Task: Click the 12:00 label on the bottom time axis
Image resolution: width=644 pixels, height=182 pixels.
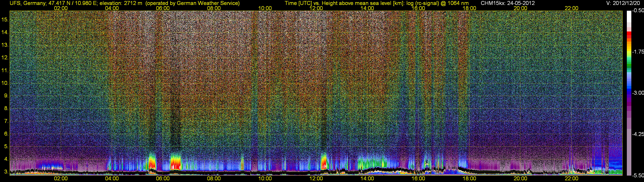Action: (x=316, y=179)
